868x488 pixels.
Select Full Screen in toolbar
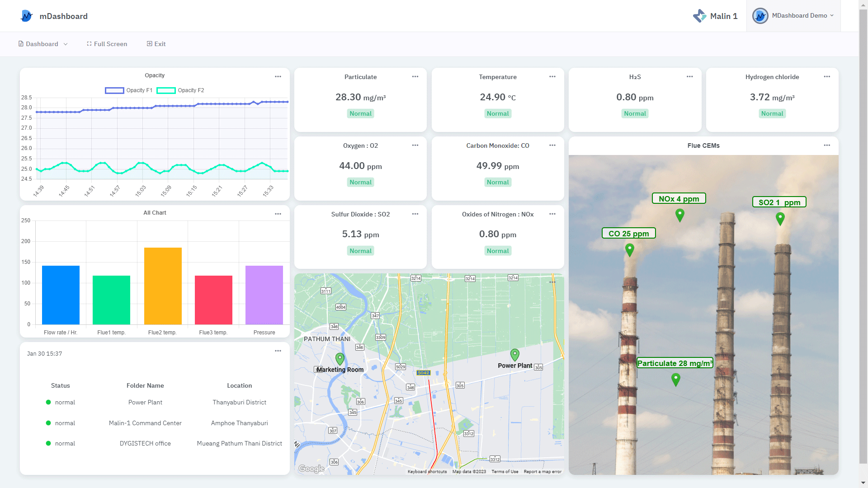tap(107, 44)
